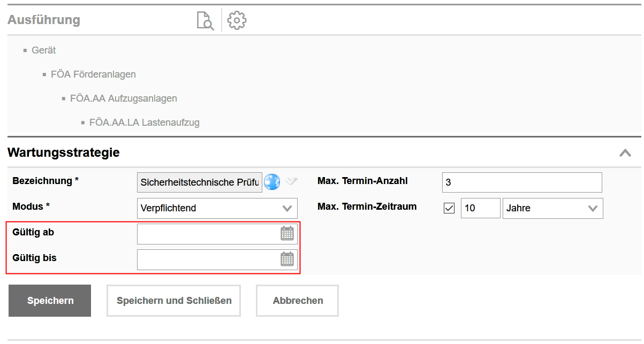Select FÖA.AA Aufzugsanlagen tree entry
Image resolution: width=644 pixels, height=344 pixels.
click(x=123, y=98)
